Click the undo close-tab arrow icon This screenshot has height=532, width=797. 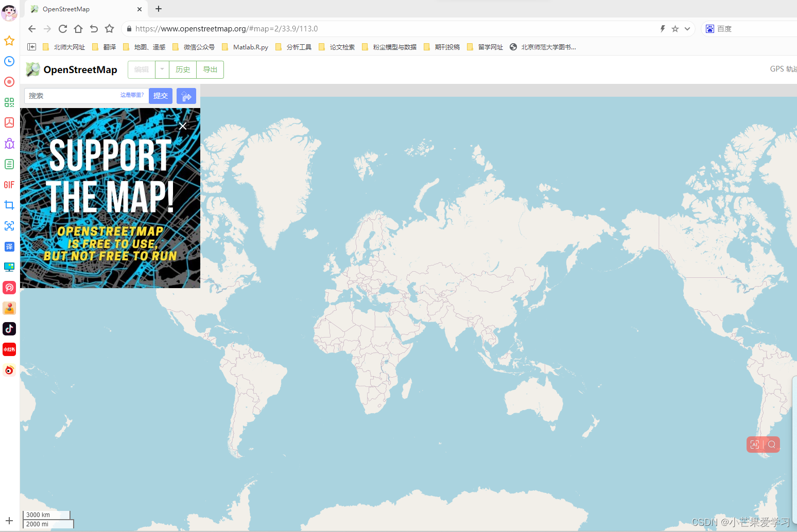point(94,29)
